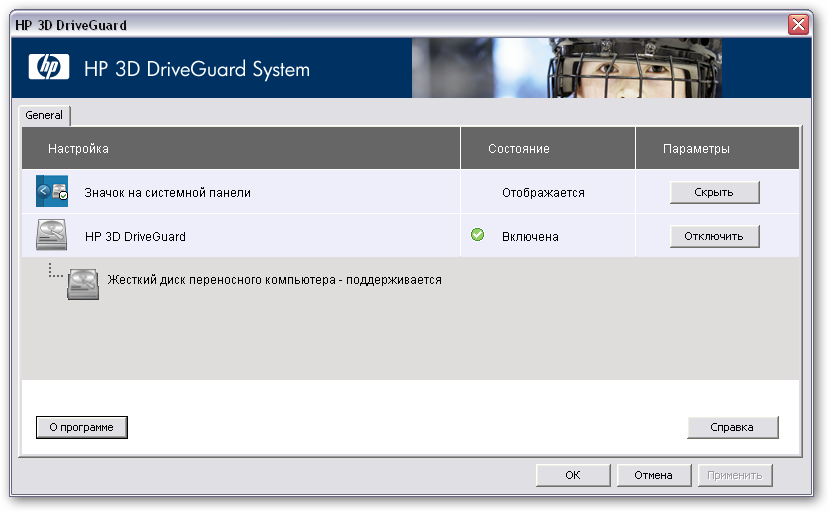Click the Включена status text
The height and width of the screenshot is (512, 829).
click(530, 236)
